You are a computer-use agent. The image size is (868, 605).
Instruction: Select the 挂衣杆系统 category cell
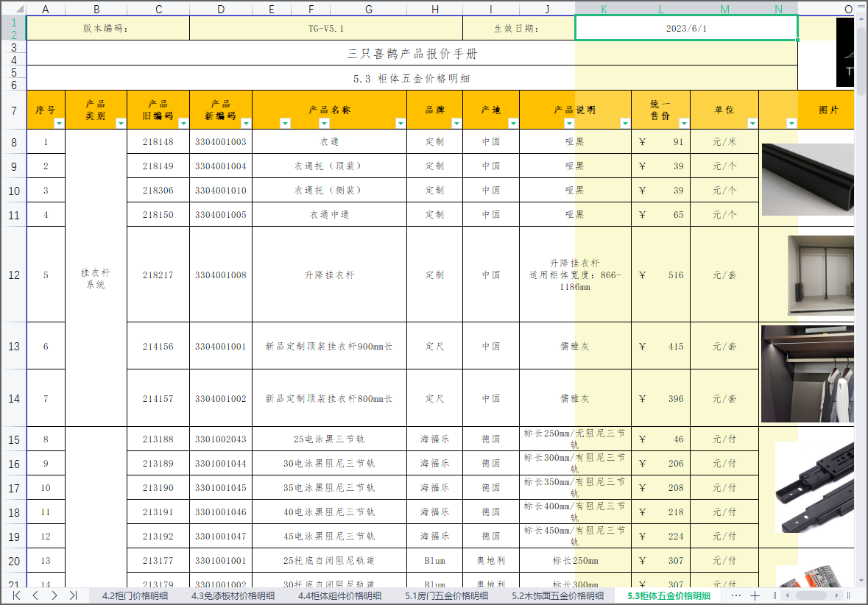96,278
